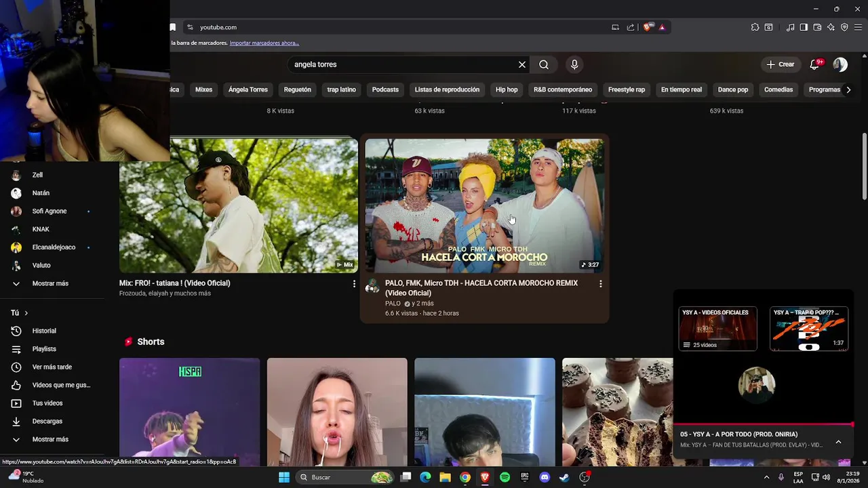Select the Ángela Torres filter chip
The height and width of the screenshot is (488, 868).
(x=248, y=89)
